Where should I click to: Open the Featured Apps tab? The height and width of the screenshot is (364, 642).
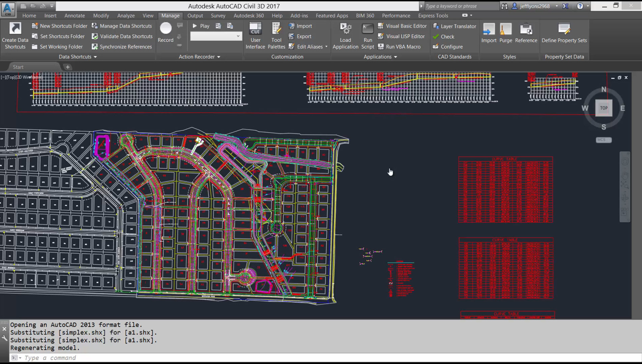(331, 16)
